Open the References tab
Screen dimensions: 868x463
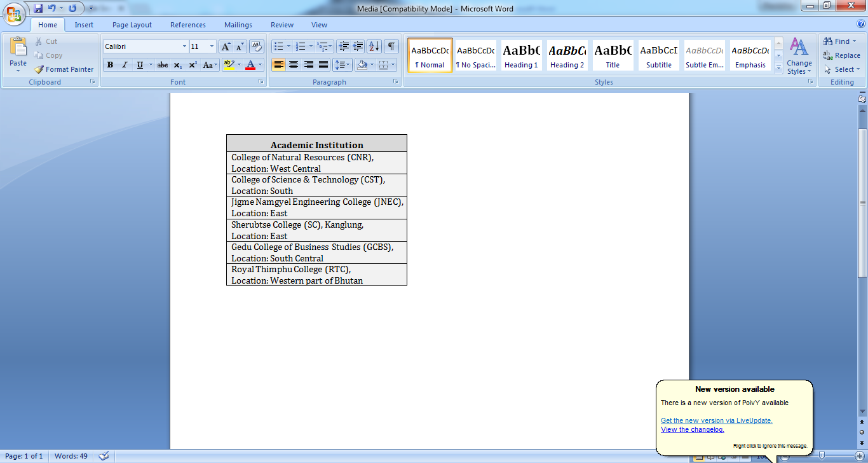coord(188,25)
